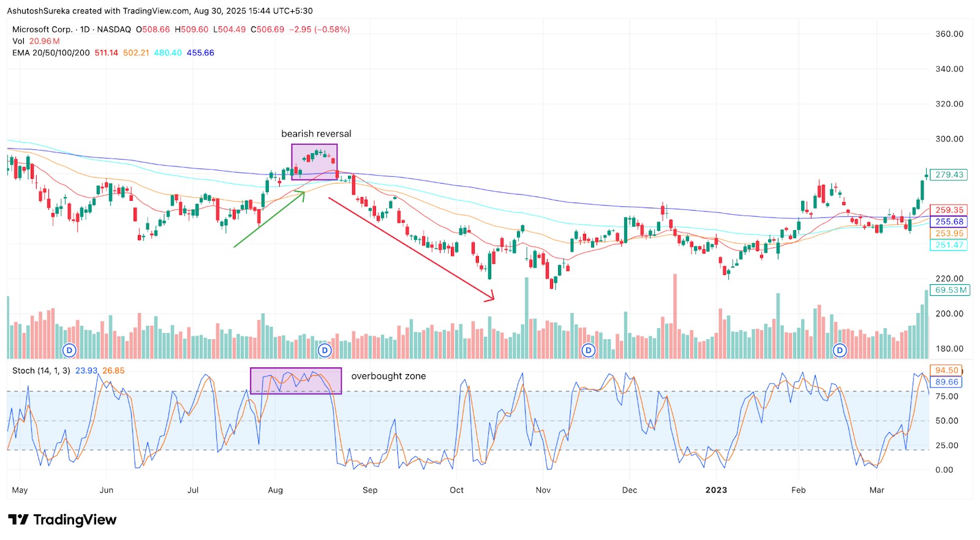This screenshot has width=980, height=540.
Task: Select the EMA 20/50/100/200 legend label
Action: (51, 53)
